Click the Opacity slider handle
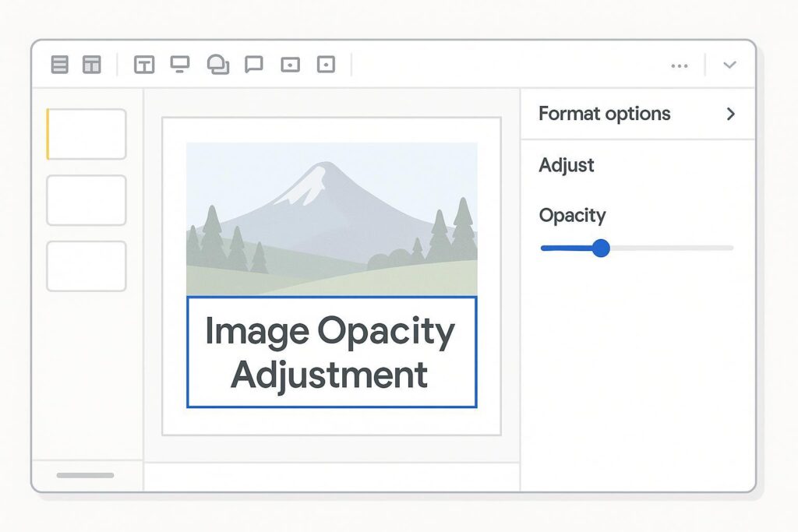The width and height of the screenshot is (798, 532). coord(600,248)
